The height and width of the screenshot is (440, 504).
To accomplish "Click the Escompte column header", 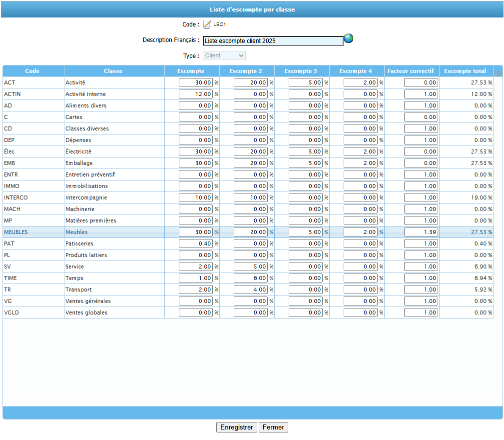I will click(192, 71).
